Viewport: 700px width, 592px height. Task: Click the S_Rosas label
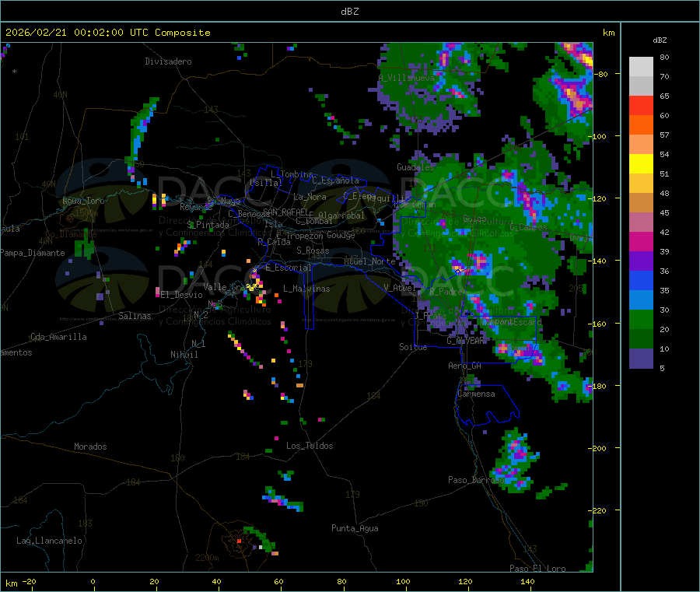click(313, 250)
